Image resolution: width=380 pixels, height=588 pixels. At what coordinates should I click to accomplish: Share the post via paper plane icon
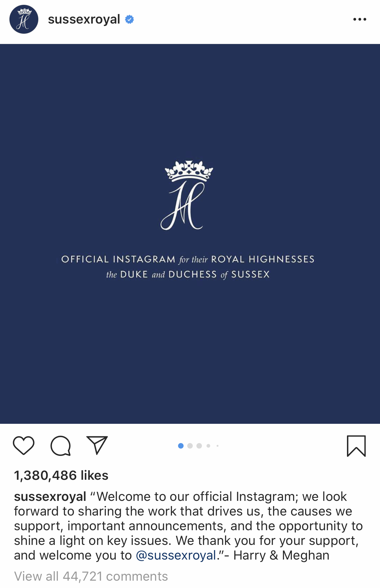click(x=97, y=445)
